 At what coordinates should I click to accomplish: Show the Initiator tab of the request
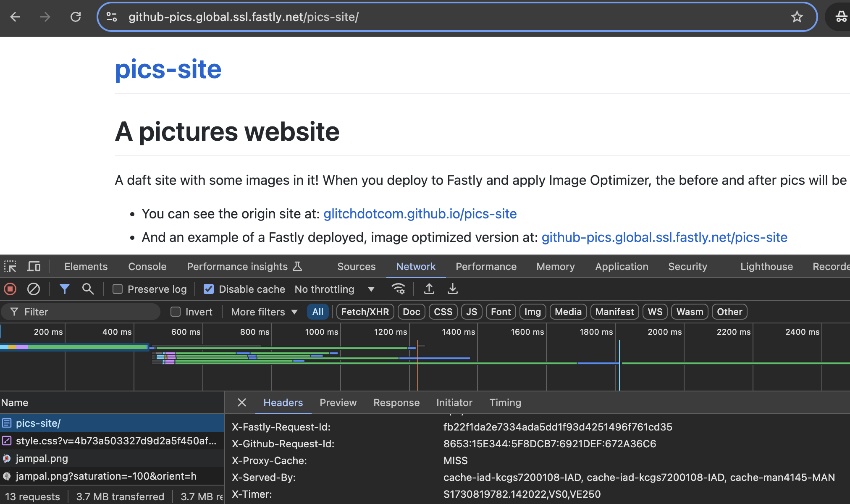click(x=454, y=402)
